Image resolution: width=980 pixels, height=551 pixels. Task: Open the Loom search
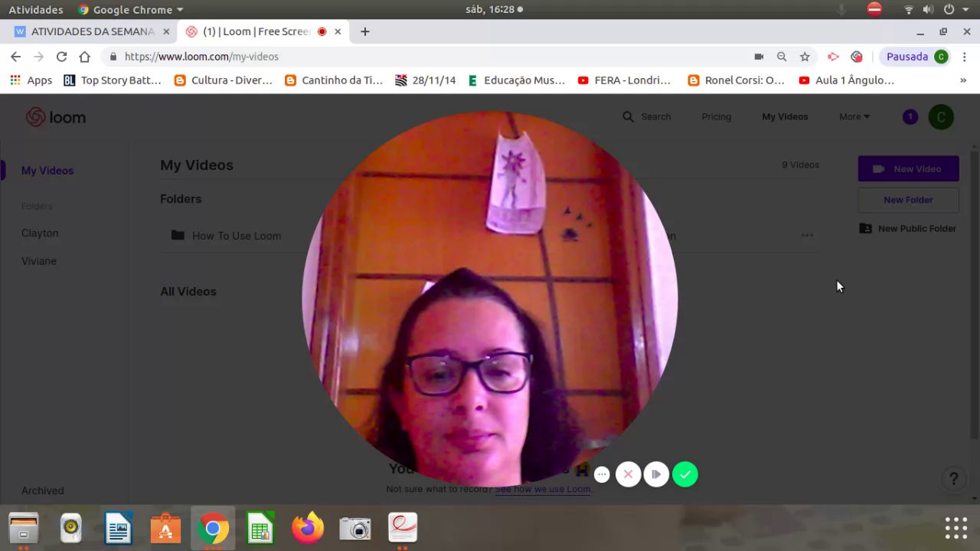(x=646, y=116)
